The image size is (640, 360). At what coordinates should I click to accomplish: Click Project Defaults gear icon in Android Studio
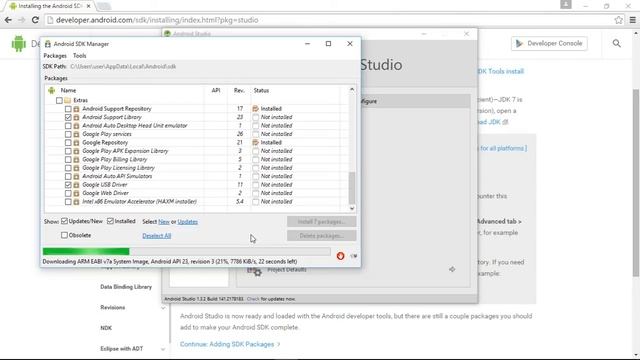[x=255, y=271]
